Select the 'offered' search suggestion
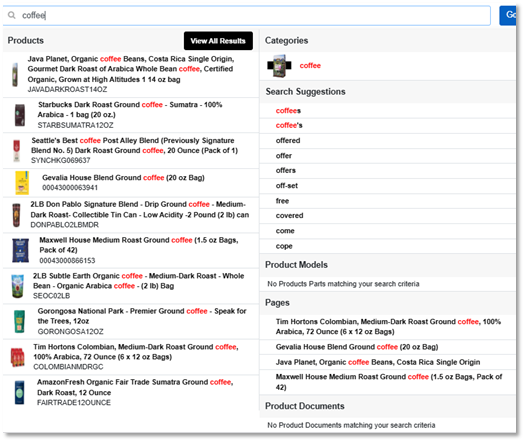This screenshot has height=442, width=525. click(x=288, y=140)
